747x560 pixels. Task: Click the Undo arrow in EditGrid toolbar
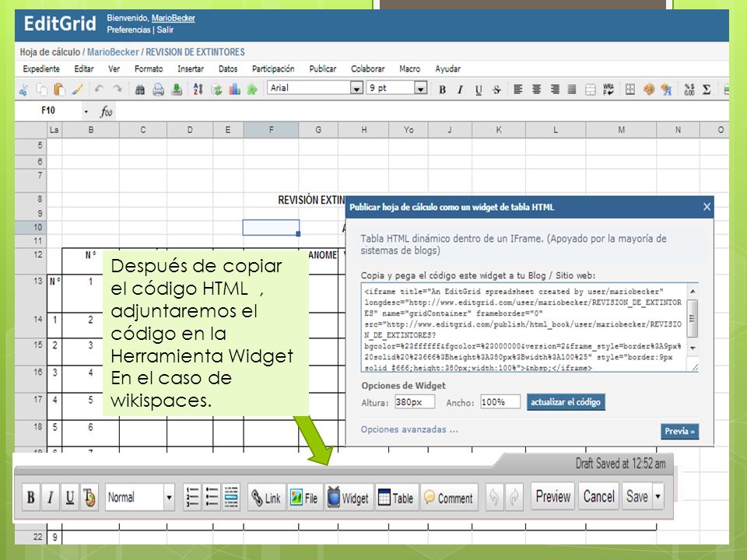click(99, 89)
